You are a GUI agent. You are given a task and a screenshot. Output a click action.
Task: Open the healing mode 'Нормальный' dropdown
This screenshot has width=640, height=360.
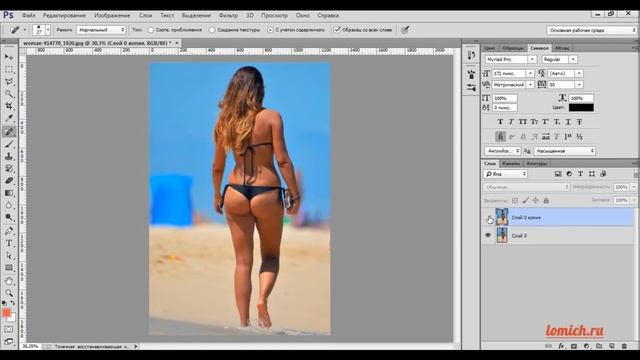(x=101, y=30)
